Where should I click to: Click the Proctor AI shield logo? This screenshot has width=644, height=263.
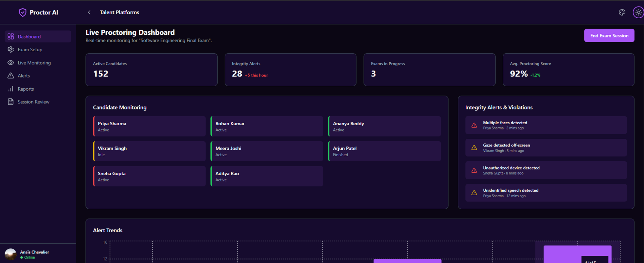pyautogui.click(x=23, y=12)
